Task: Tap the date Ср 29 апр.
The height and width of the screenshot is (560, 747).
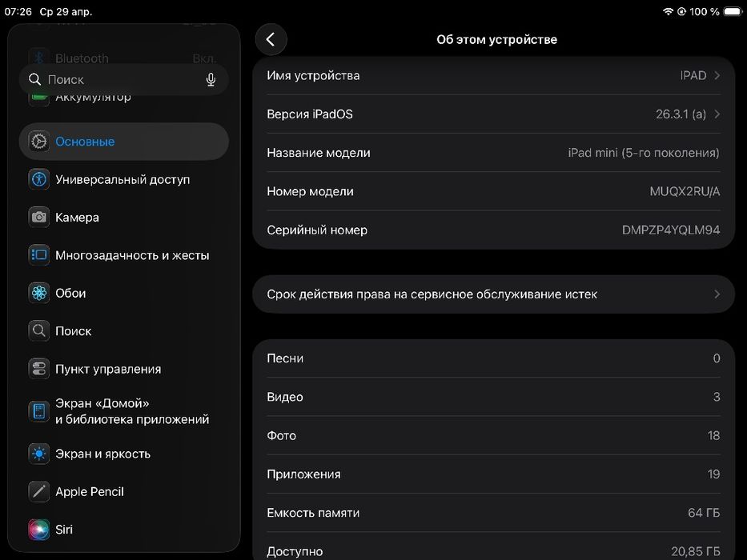Action: click(x=66, y=11)
